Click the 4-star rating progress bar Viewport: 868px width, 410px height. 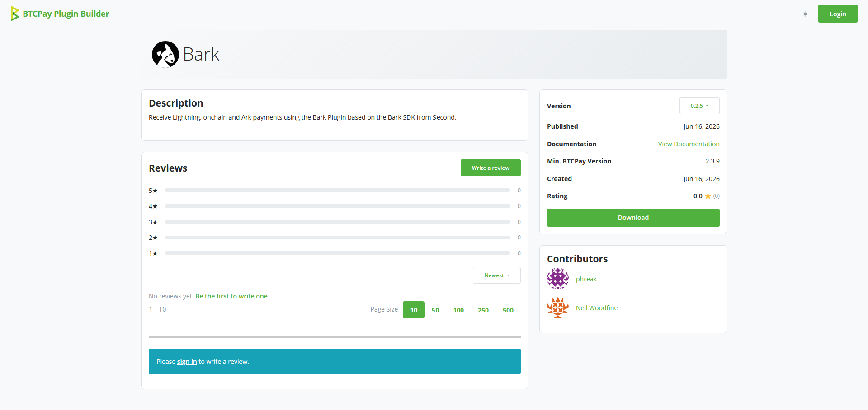[337, 206]
